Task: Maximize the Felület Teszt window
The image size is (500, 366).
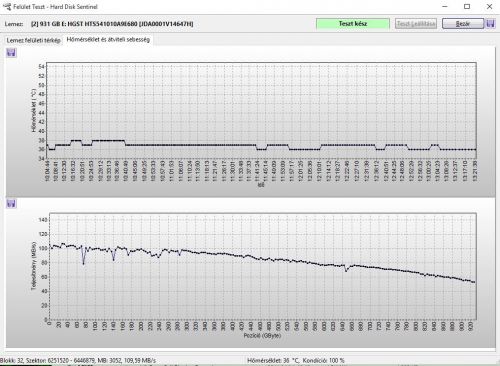Action: coord(467,6)
